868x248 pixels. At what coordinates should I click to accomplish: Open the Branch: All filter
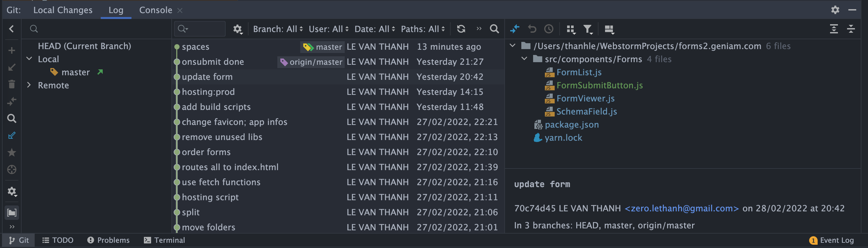(x=278, y=29)
